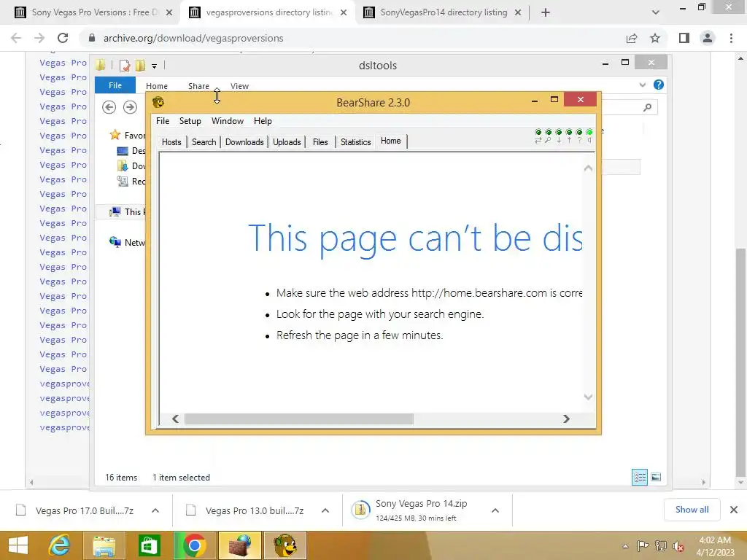
Task: Click BearShare horizontal scrollbar left arrow
Action: pyautogui.click(x=175, y=419)
